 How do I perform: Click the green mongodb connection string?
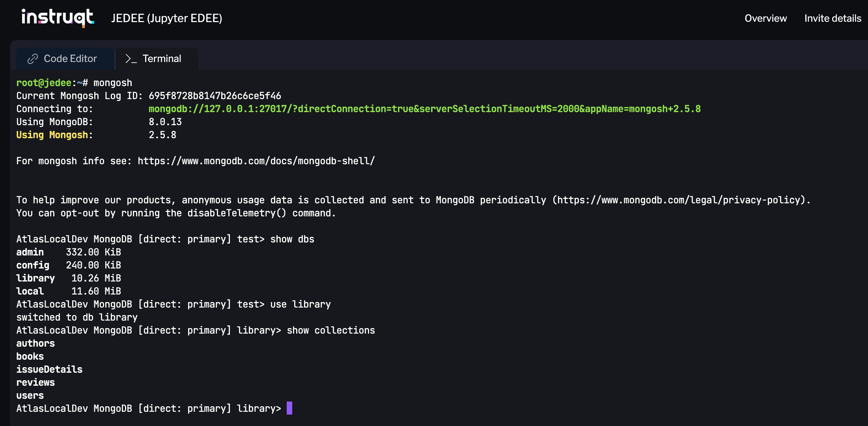click(424, 109)
